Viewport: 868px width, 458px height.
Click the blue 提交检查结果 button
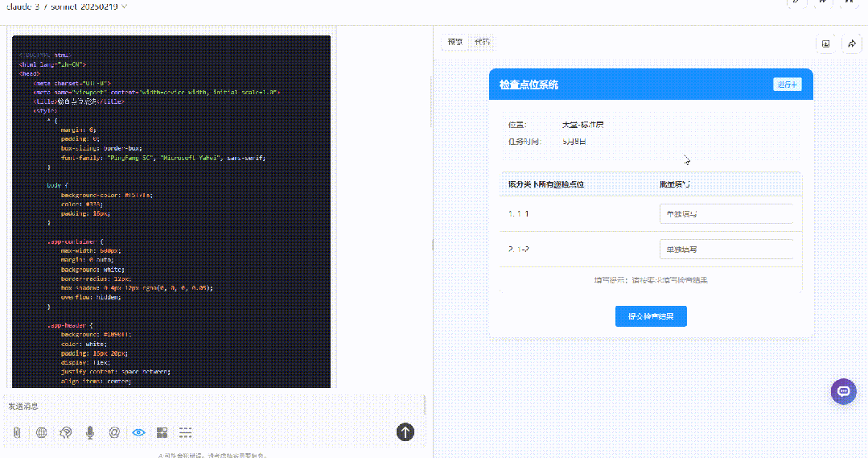tap(651, 316)
